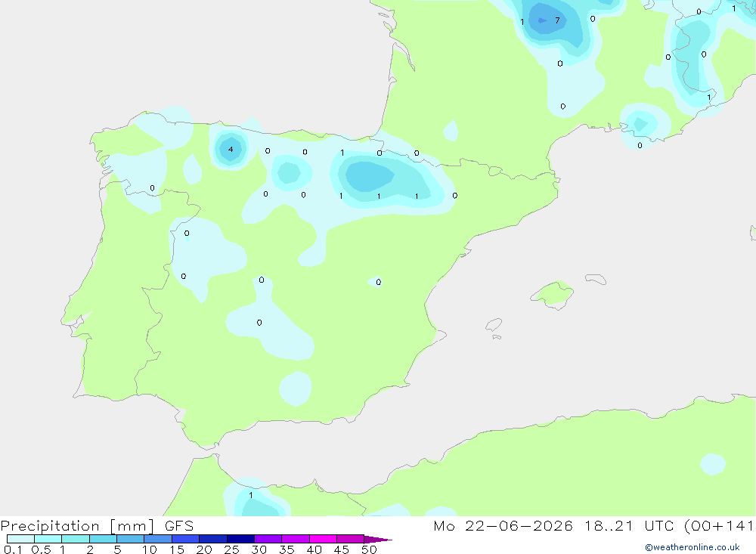Click the '50' legend scale label
Screen dimensions: 756x554
coord(369,549)
